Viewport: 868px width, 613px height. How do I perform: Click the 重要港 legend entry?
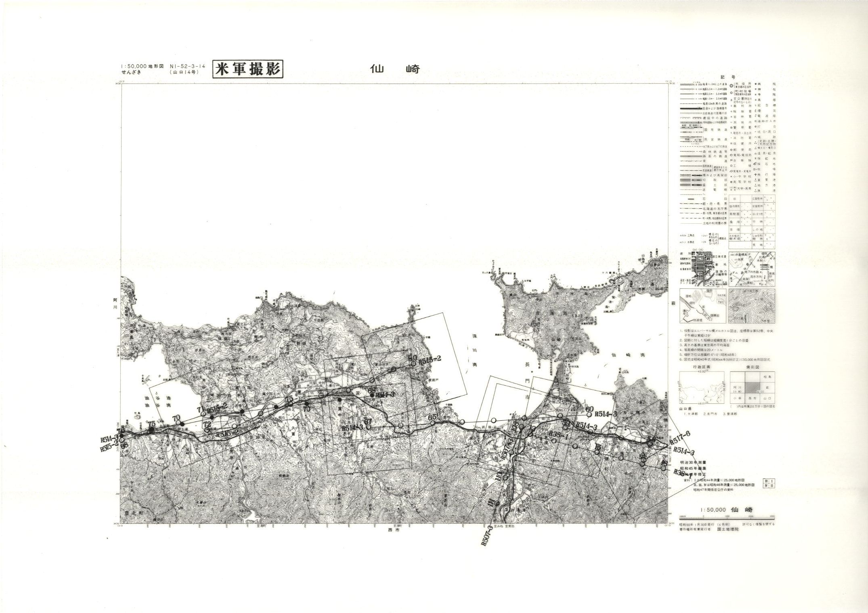pos(765,180)
